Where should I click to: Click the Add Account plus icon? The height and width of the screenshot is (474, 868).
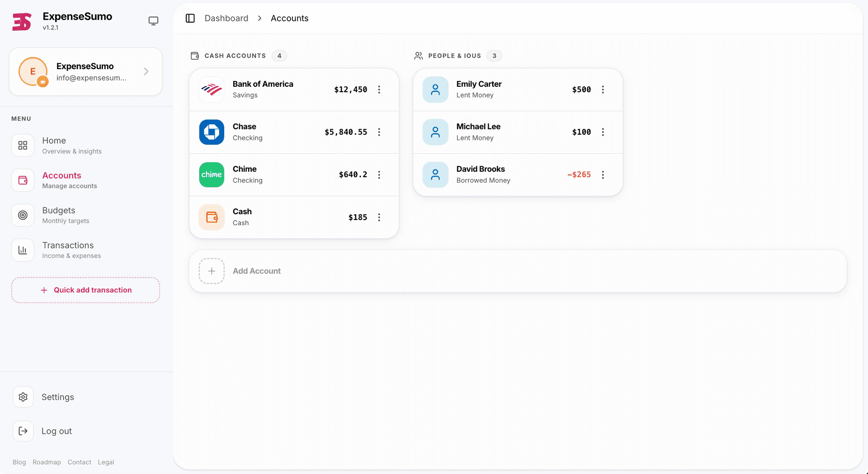tap(212, 271)
